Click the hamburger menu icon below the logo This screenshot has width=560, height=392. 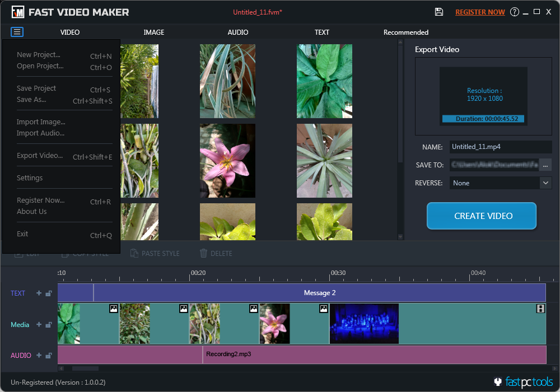click(17, 32)
